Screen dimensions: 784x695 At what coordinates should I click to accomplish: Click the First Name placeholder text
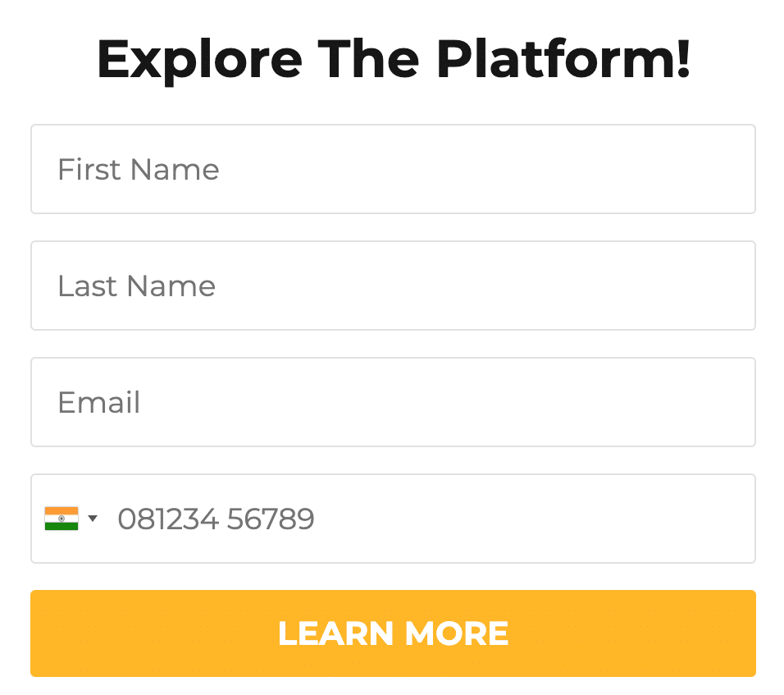pyautogui.click(x=138, y=170)
